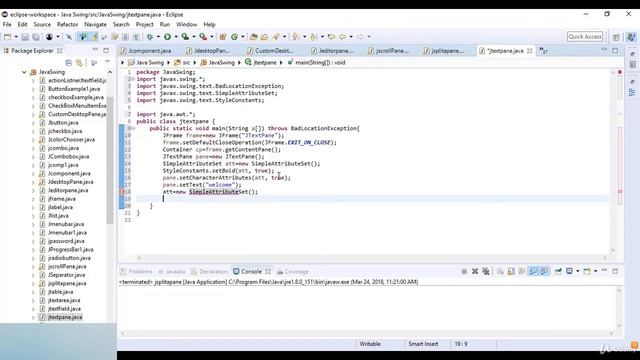Click the New Java Package toolbar icon
640x360 pixels.
pyautogui.click(x=223, y=37)
